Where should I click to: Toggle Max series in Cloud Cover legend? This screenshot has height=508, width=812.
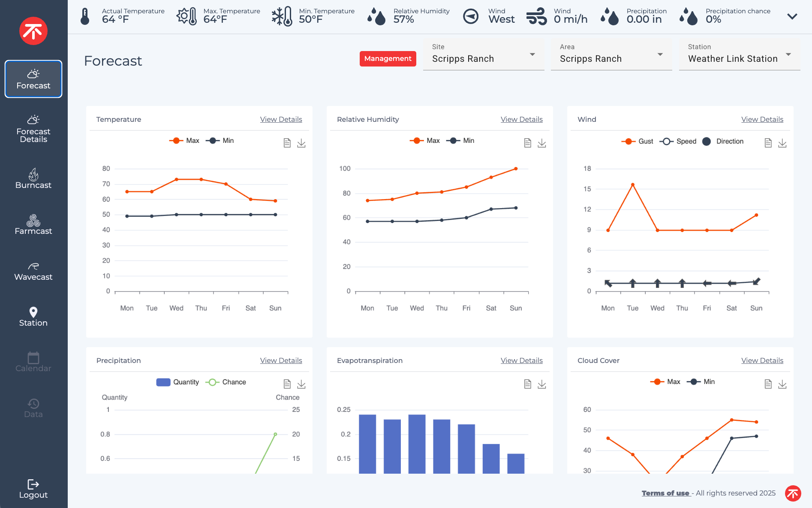[x=665, y=382]
